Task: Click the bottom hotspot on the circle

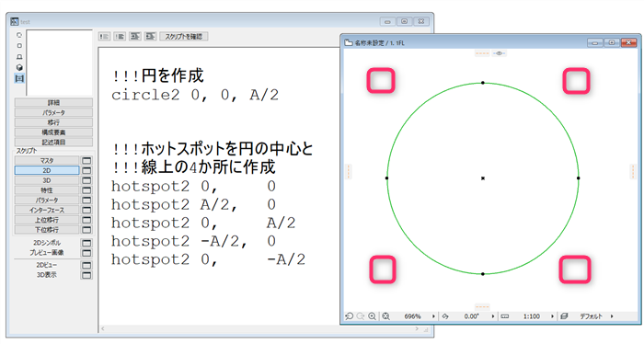Action: [483, 274]
